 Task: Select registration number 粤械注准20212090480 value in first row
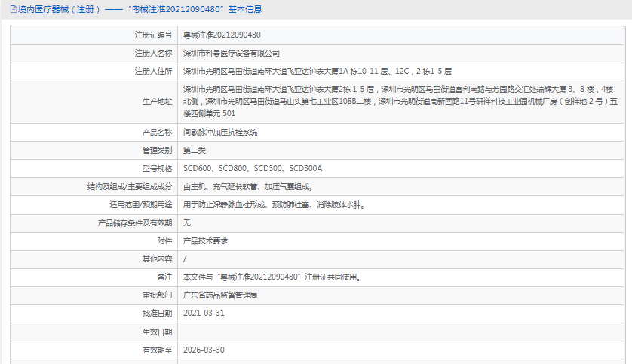coord(222,35)
